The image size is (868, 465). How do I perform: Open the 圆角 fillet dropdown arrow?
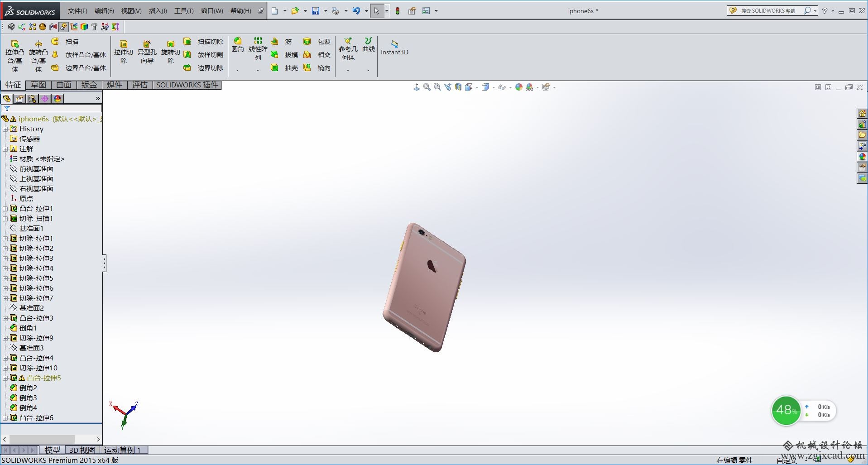[237, 70]
